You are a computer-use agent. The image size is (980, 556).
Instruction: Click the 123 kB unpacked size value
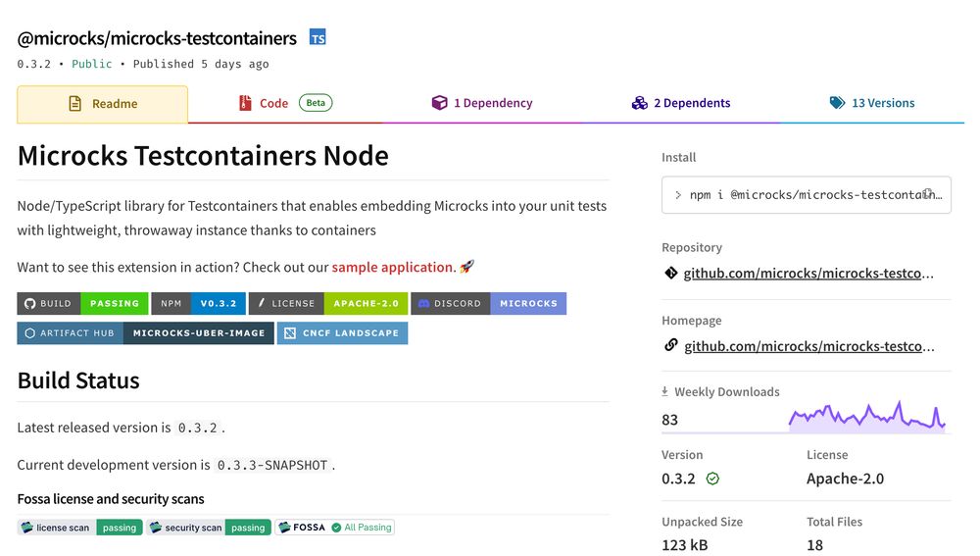click(684, 545)
